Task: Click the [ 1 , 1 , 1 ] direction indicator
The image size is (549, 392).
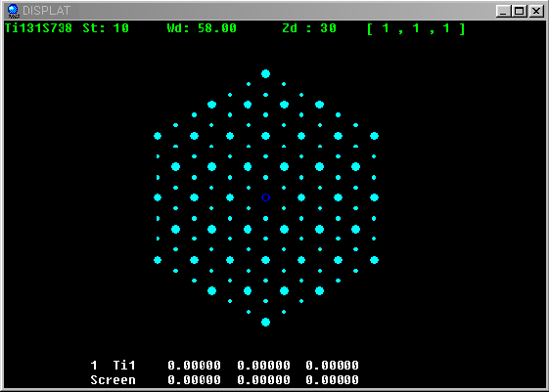Action: pos(416,28)
